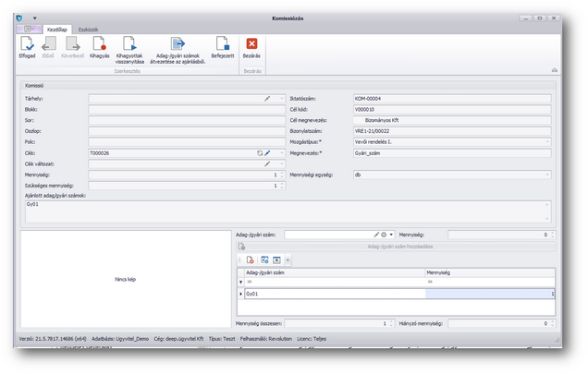Open the Cikk változat dropdown arrow
This screenshot has height=374, width=588.
coord(281,163)
